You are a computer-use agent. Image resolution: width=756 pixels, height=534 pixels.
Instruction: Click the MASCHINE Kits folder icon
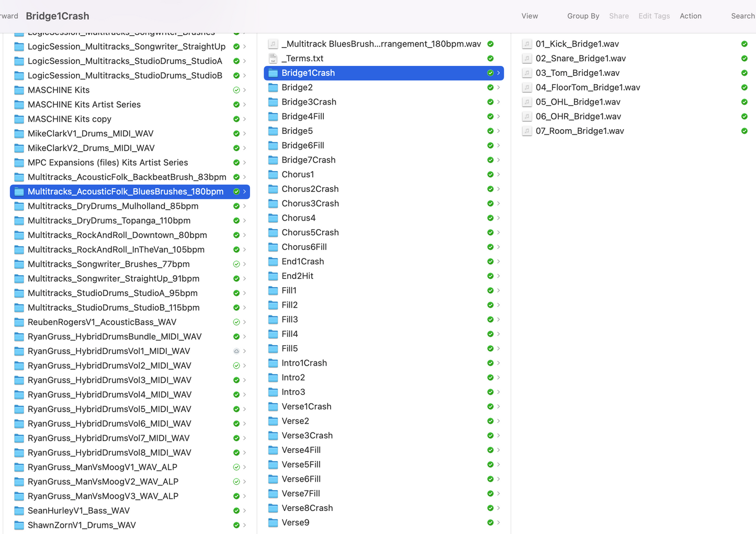tap(19, 90)
